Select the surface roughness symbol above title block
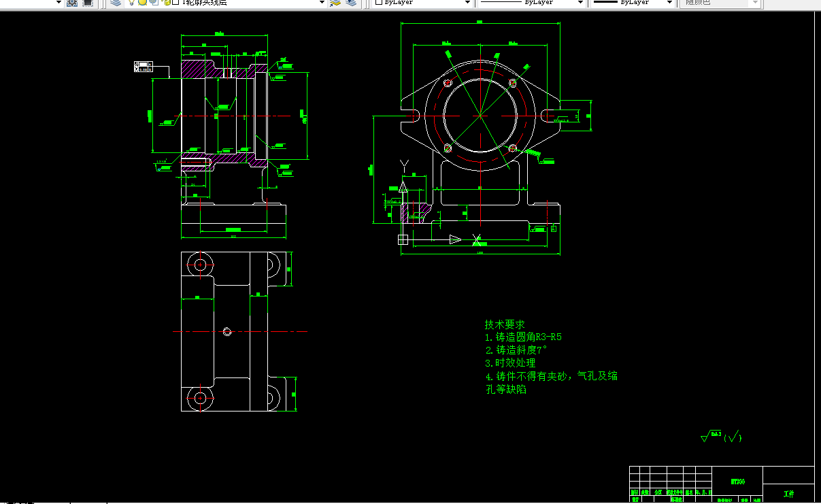 point(722,437)
